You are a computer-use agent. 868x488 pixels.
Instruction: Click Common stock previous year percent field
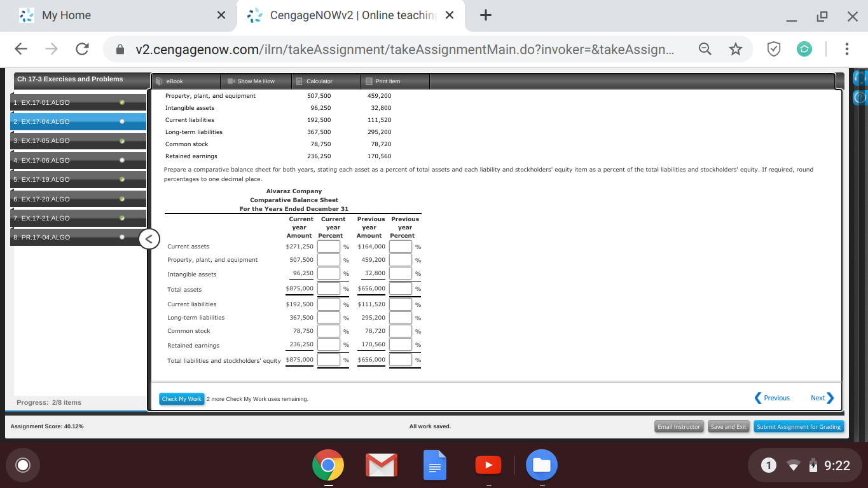pyautogui.click(x=401, y=331)
